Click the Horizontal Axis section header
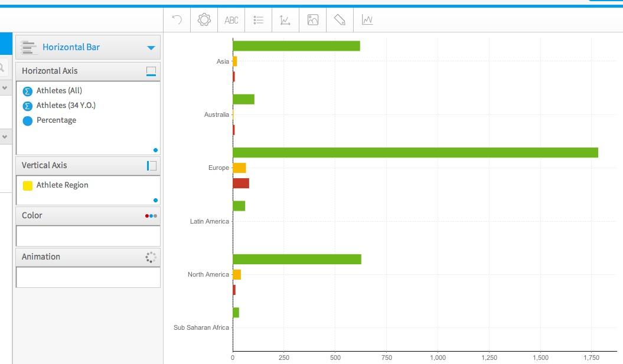This screenshot has width=623, height=364. coord(88,71)
